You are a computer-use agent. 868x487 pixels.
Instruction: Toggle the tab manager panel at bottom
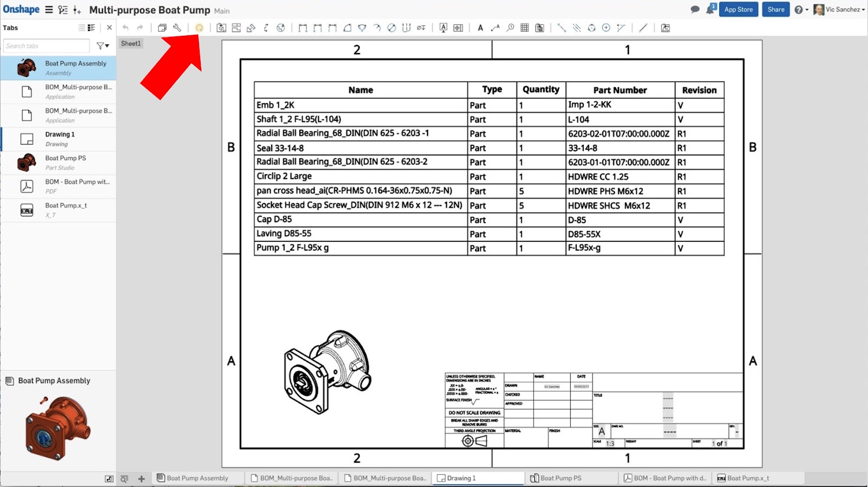pos(109,479)
